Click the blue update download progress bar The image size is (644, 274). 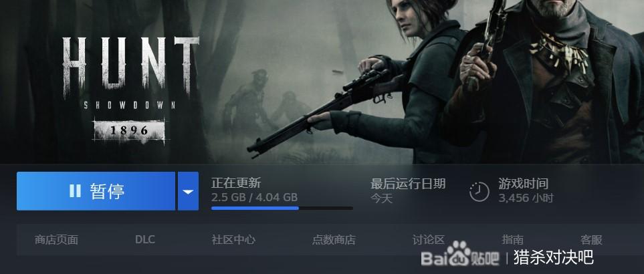(x=282, y=209)
